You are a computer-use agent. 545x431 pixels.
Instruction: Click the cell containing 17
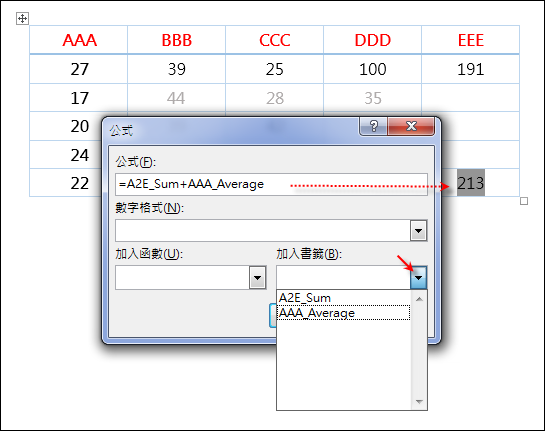coord(79,98)
